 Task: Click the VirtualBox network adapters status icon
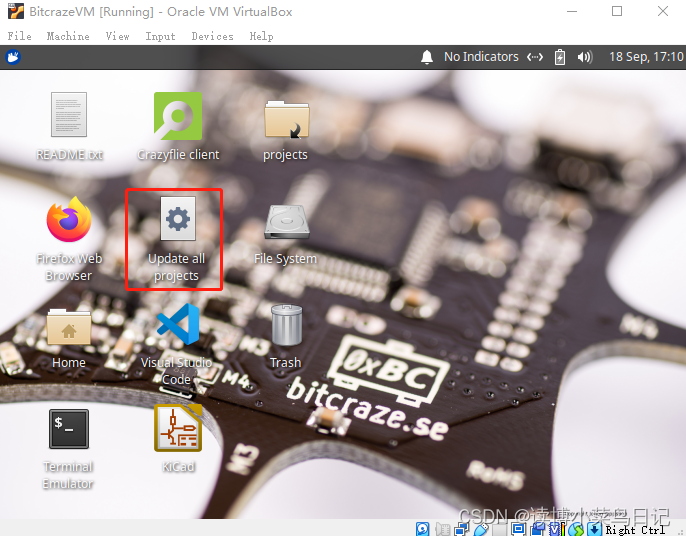(x=461, y=529)
